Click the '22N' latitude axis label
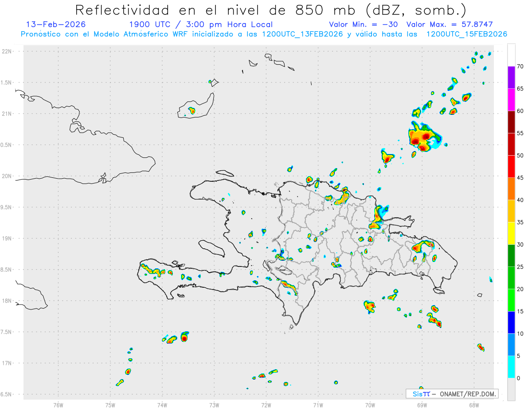Viewport: 532px width, 411px height. (x=8, y=51)
